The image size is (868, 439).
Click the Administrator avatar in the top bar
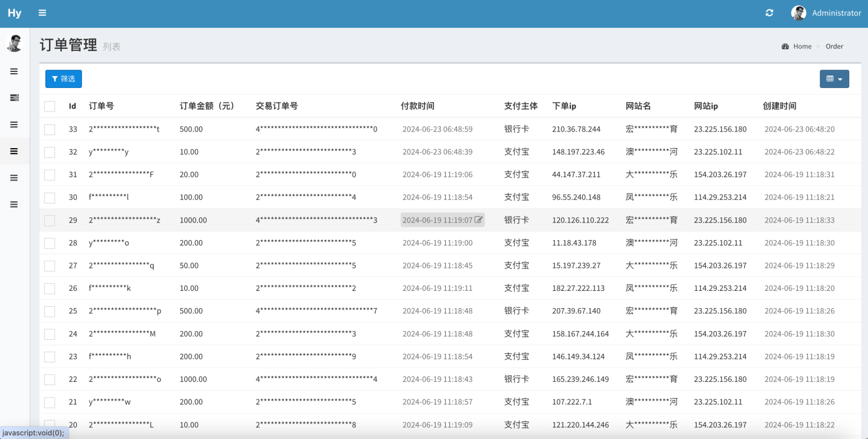click(x=798, y=13)
